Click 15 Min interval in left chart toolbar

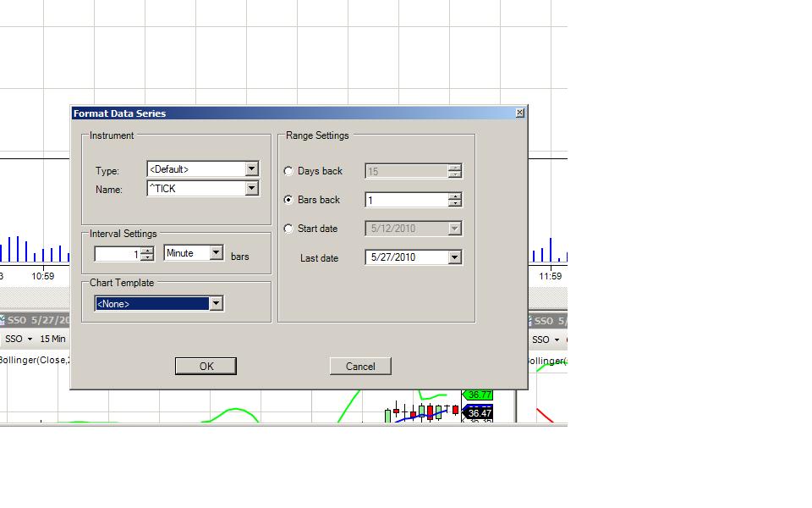click(52, 339)
